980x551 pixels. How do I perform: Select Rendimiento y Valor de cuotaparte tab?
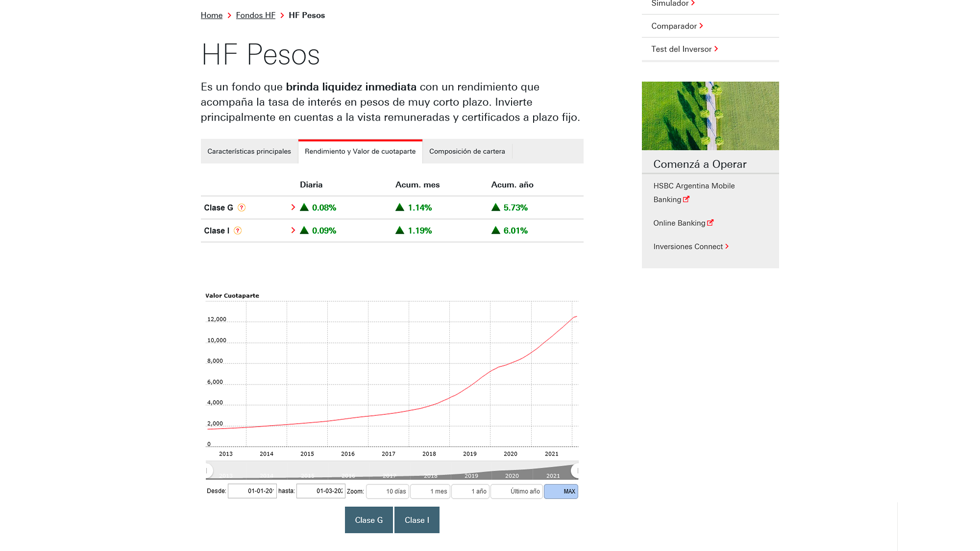(360, 151)
